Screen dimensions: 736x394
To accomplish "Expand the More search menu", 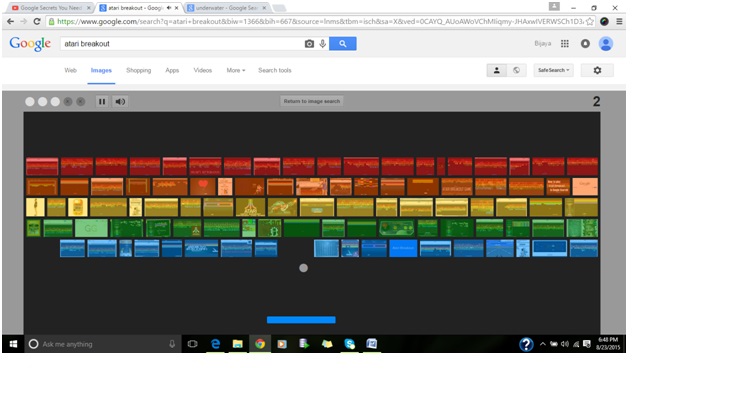I will click(x=236, y=70).
